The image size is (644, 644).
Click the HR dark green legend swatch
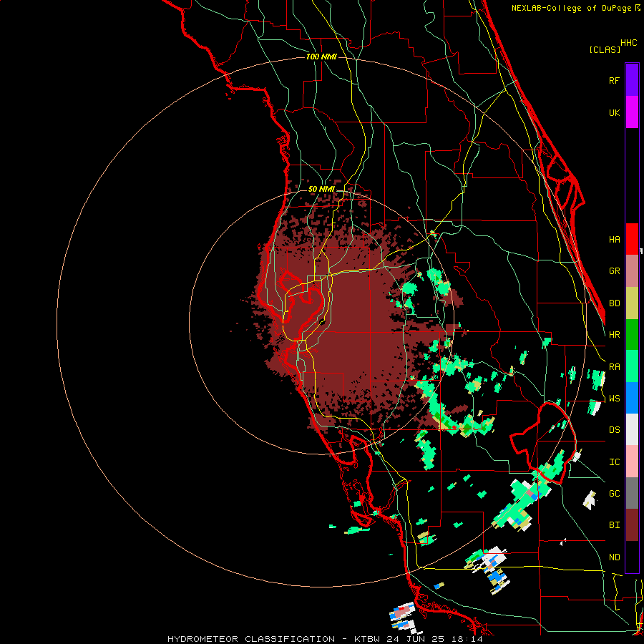tap(632, 335)
